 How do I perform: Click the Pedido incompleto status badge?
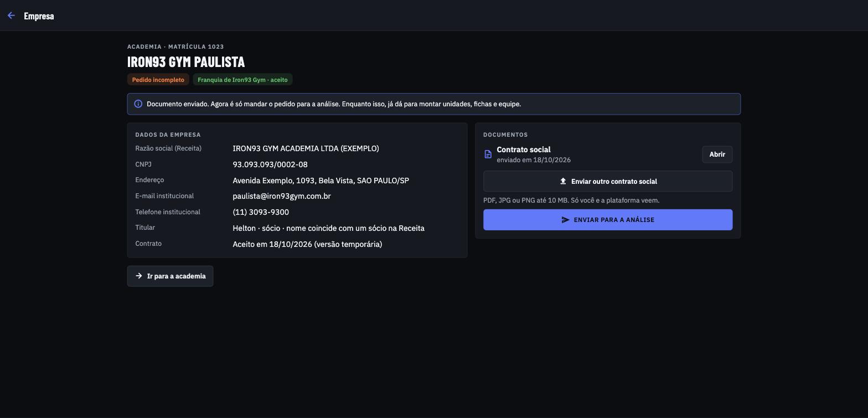click(x=158, y=80)
